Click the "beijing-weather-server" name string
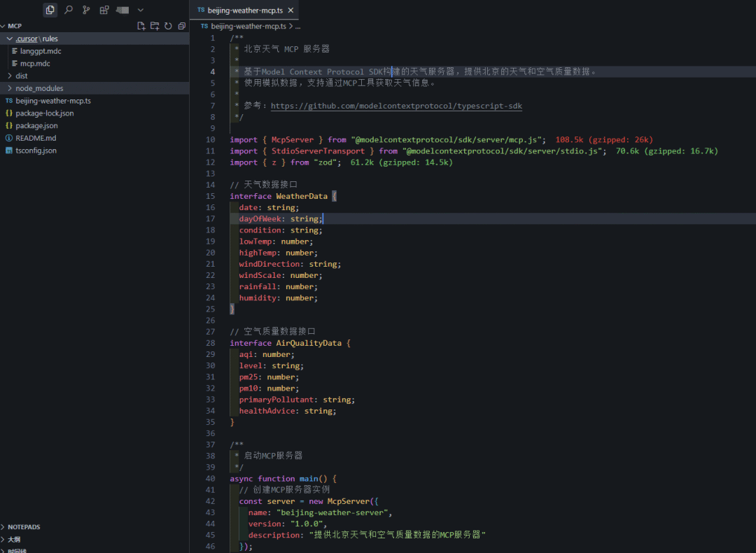Image resolution: width=756 pixels, height=553 pixels. click(334, 512)
